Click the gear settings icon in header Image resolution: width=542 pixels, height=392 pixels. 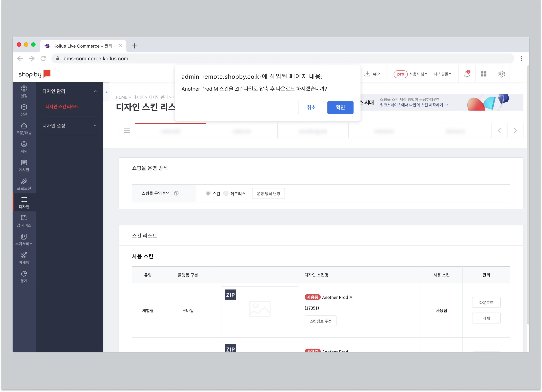point(501,74)
